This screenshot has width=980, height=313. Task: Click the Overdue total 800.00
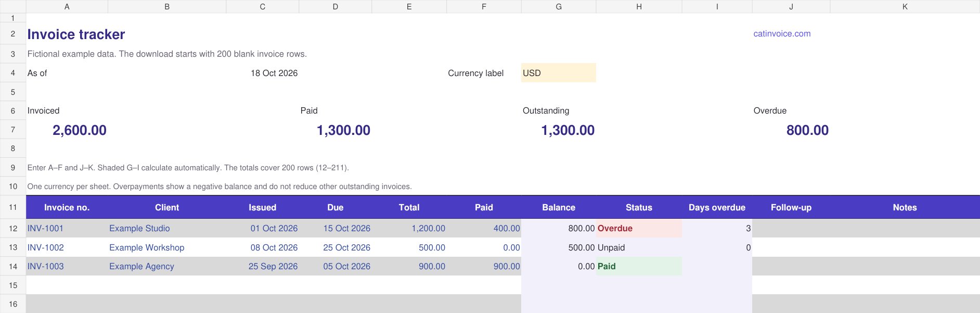click(x=807, y=130)
